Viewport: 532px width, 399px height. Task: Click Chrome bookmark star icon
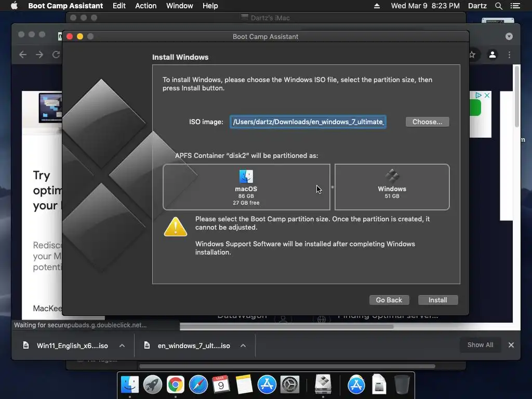point(472,55)
